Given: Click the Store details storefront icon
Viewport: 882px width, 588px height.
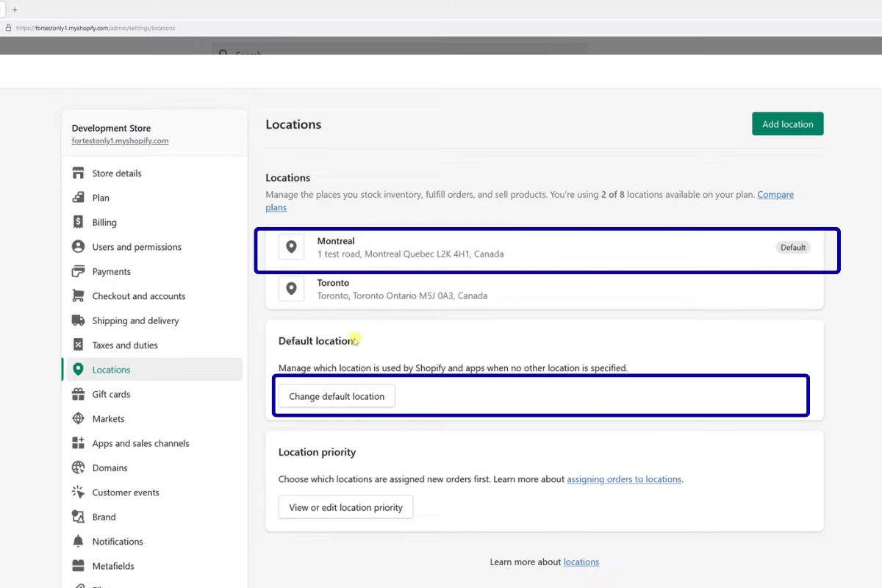Looking at the screenshot, I should [x=78, y=173].
